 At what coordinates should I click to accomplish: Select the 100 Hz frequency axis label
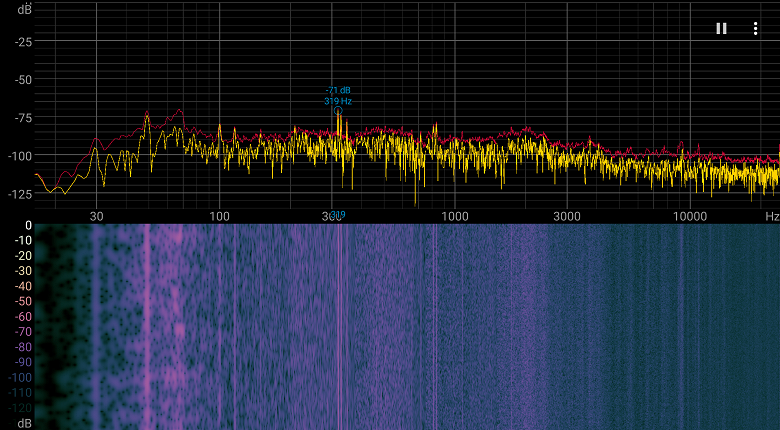(219, 216)
